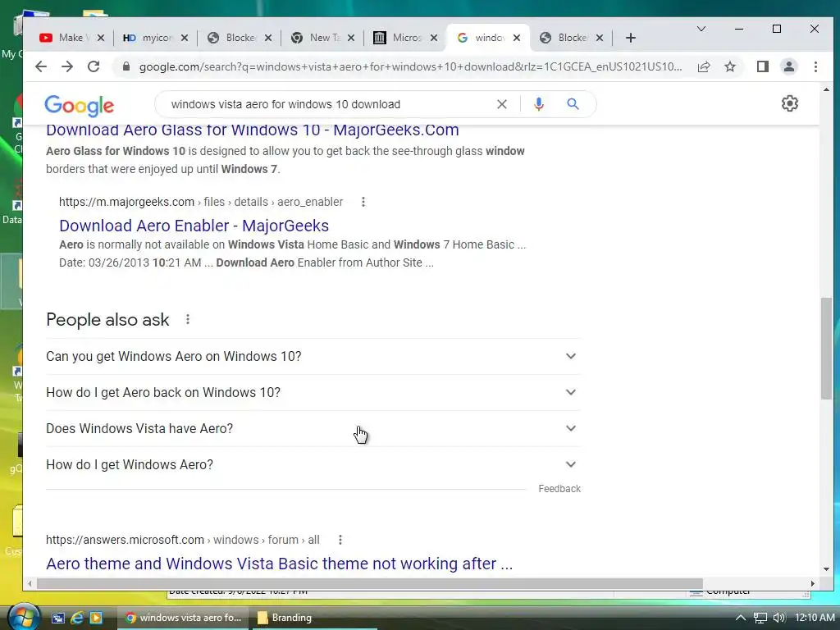Reload the current page
Screen dimensions: 840x630
[x=94, y=66]
